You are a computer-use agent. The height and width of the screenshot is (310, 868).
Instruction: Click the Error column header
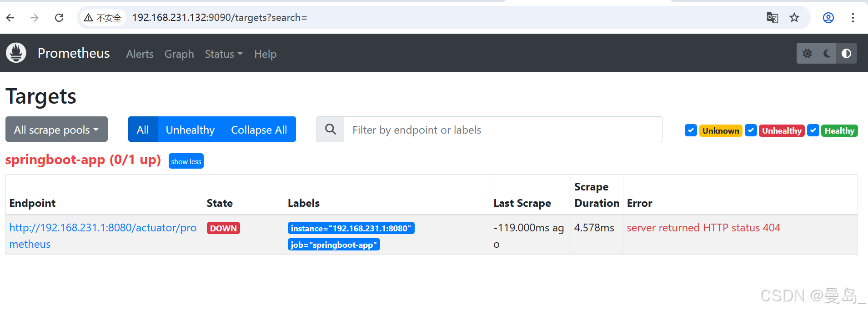pyautogui.click(x=639, y=203)
